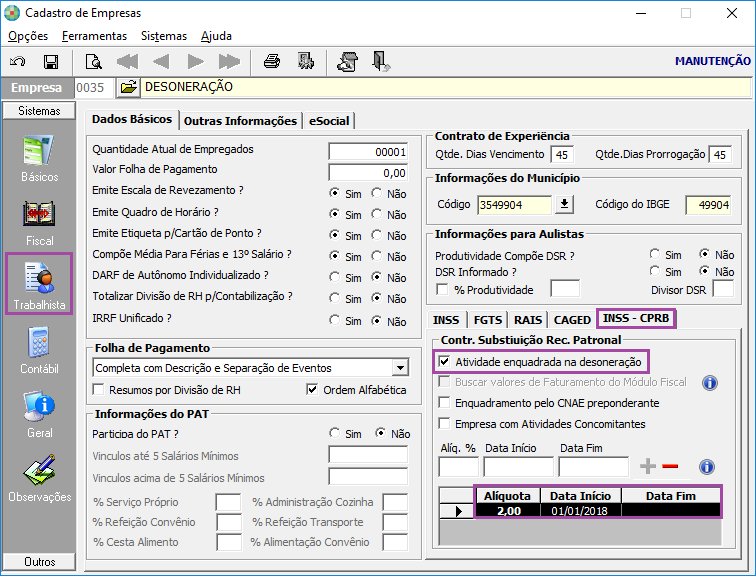The image size is (756, 576).
Task: Open the Opções menu
Action: point(28,36)
